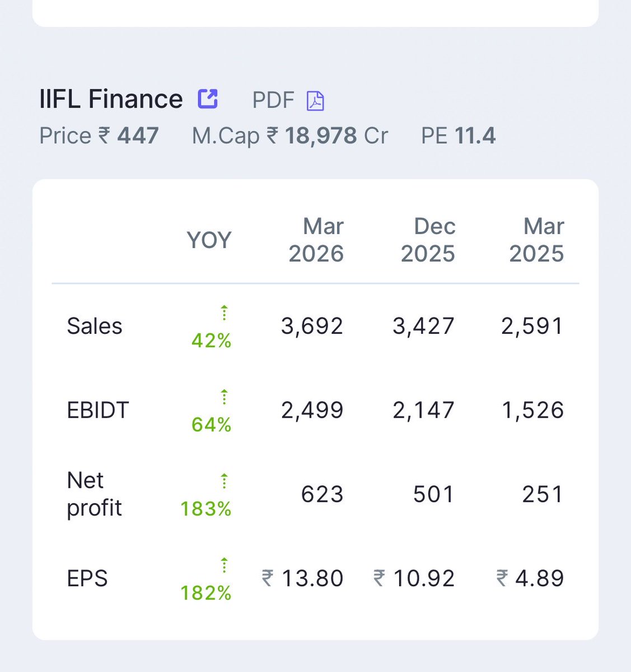Click the EBIDT row label
Screen dimensions: 631x672
tap(98, 410)
